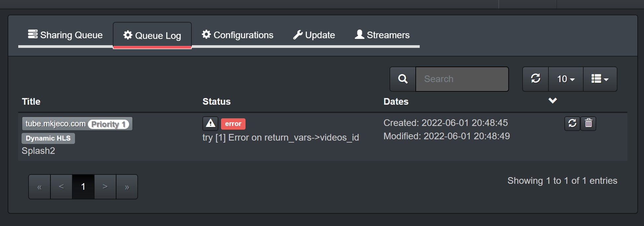
Task: Retry the Splash2 queue entry
Action: [572, 123]
